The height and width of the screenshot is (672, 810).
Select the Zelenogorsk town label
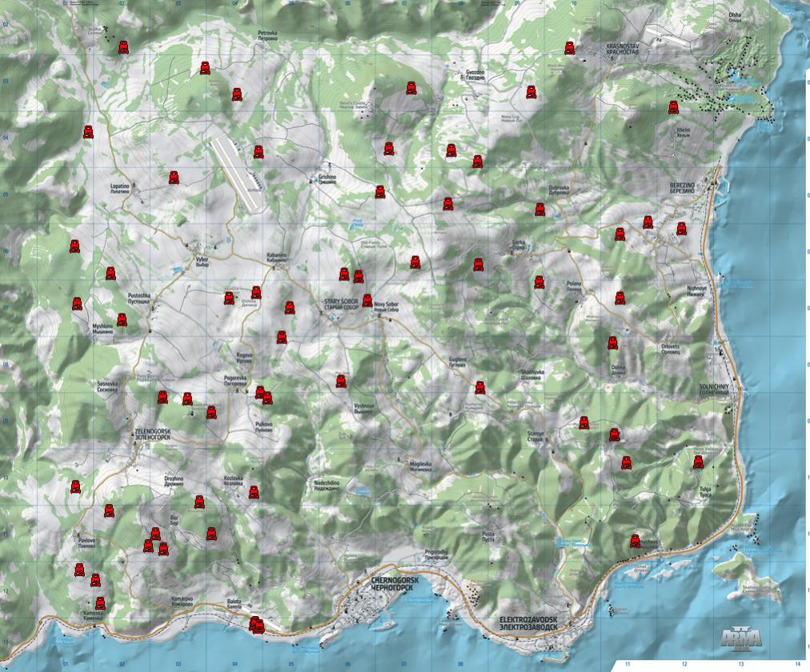click(152, 434)
